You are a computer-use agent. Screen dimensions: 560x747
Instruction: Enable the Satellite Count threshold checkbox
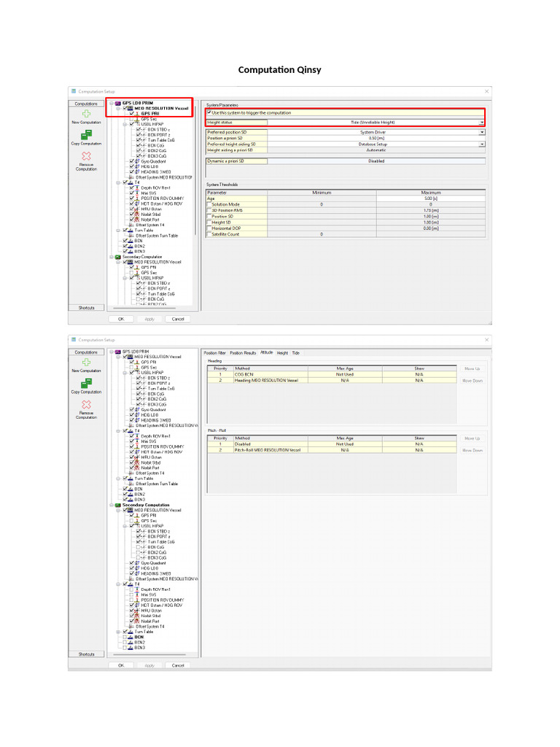[x=209, y=234]
